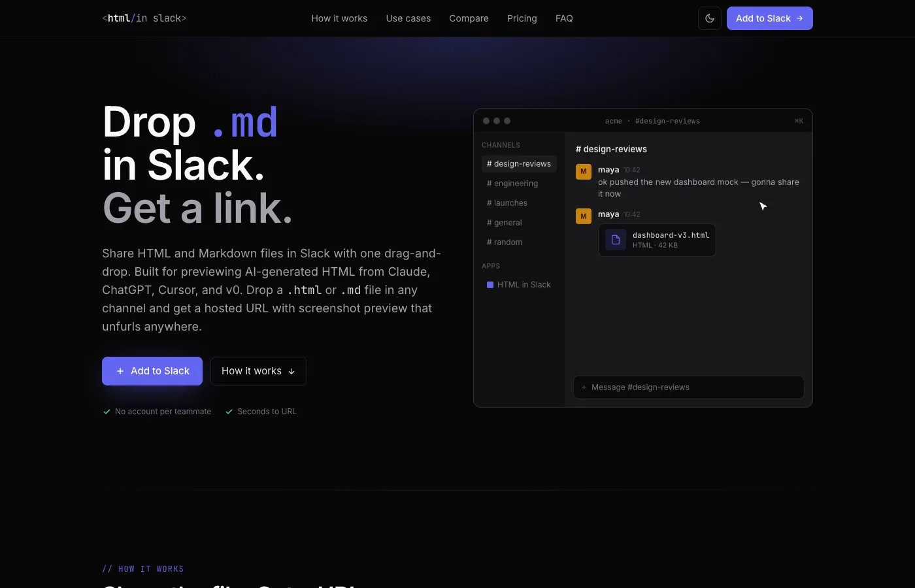
Task: Click maya's avatar beside the file attachment
Action: tap(584, 216)
